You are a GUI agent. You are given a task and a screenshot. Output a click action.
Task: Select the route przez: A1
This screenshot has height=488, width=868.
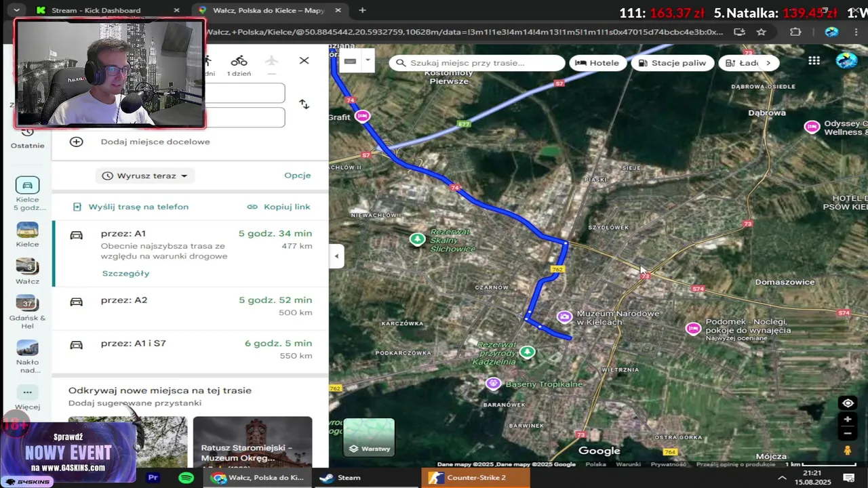[191, 253]
